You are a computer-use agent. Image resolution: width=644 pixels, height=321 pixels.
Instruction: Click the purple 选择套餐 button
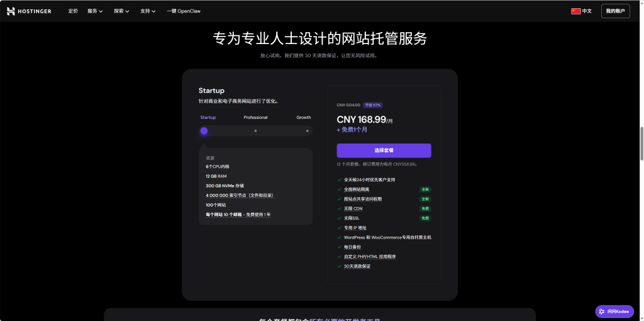(x=384, y=150)
